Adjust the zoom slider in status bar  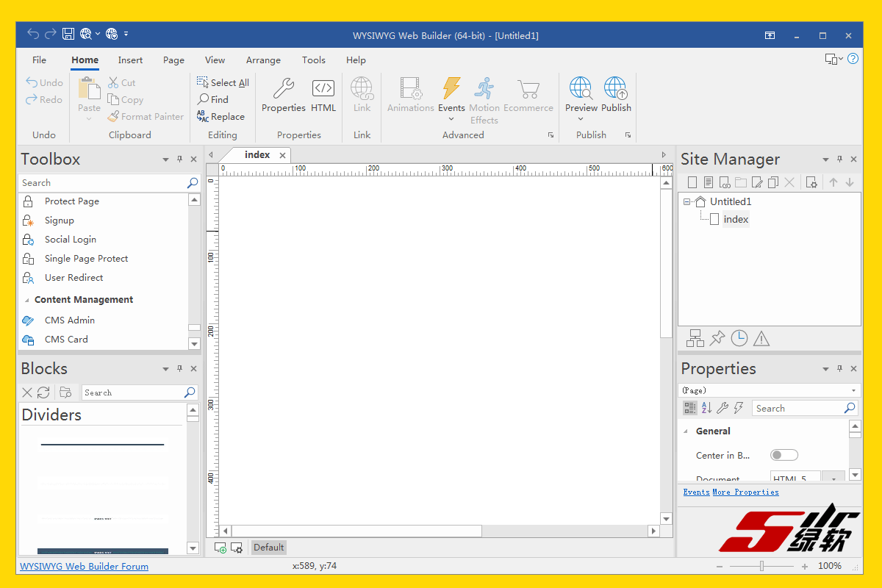[761, 566]
